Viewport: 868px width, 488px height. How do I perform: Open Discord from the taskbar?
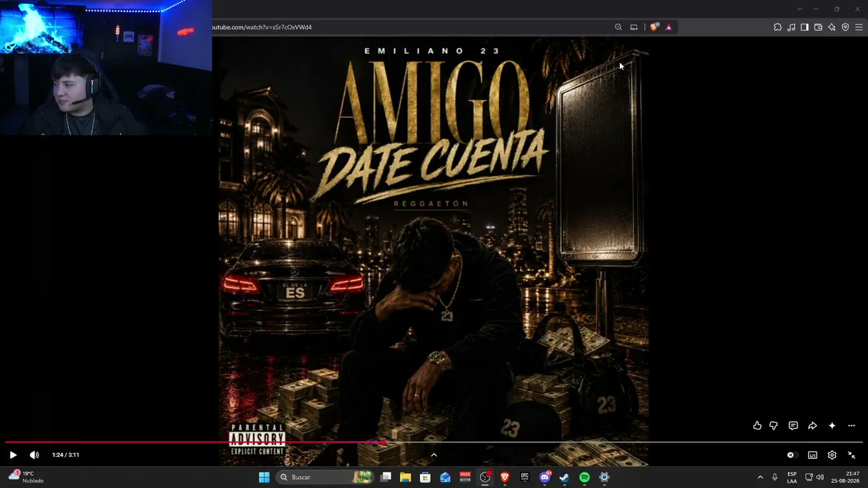(545, 477)
